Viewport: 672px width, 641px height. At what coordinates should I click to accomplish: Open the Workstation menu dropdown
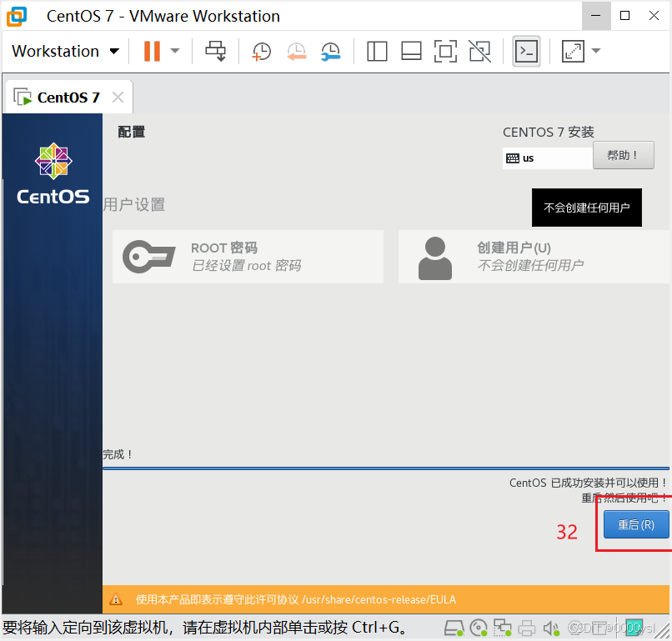click(66, 51)
